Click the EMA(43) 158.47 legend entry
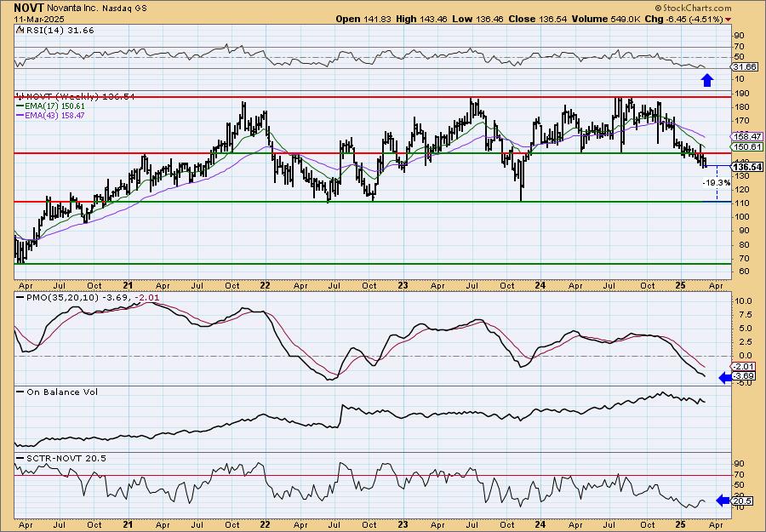 tap(51, 115)
